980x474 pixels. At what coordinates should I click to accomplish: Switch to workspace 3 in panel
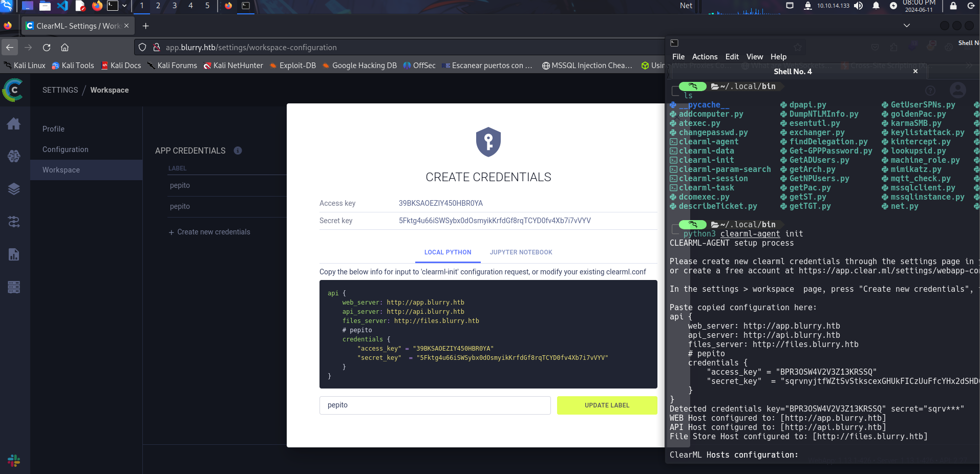(x=175, y=6)
